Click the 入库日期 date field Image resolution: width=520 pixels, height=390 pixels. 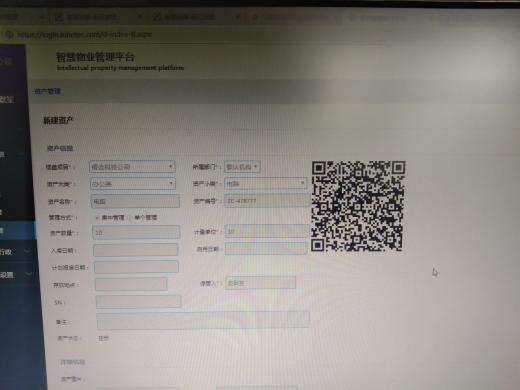(136, 250)
